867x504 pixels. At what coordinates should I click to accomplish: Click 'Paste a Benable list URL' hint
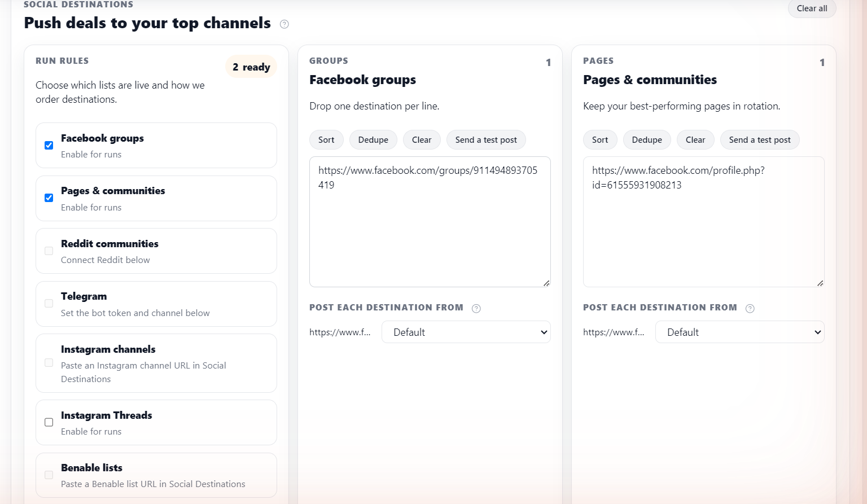(153, 484)
